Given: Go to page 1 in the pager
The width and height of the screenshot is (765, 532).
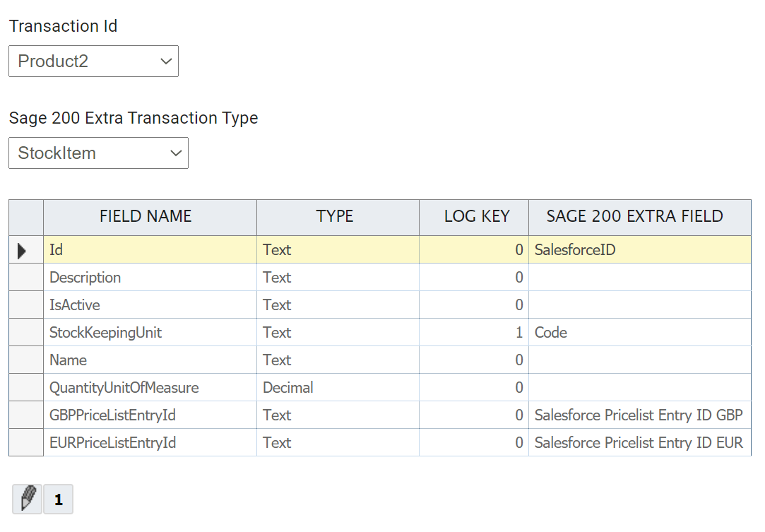Looking at the screenshot, I should click(58, 499).
